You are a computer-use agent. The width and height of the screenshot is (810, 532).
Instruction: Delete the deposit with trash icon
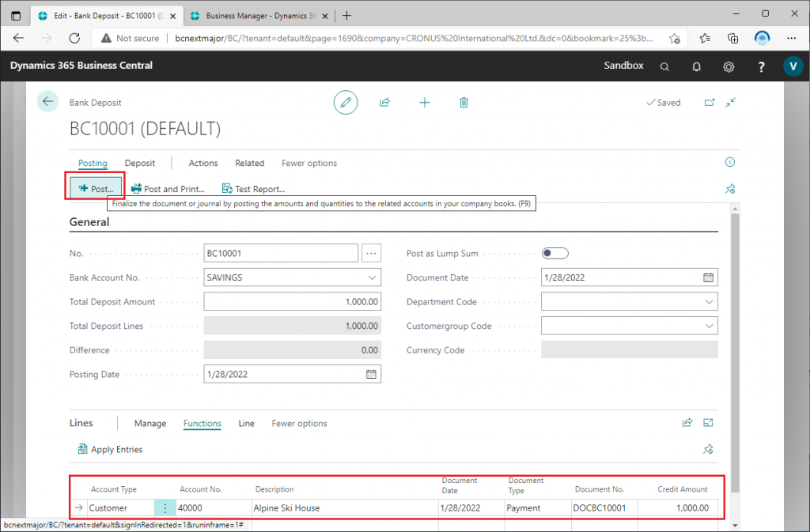464,102
